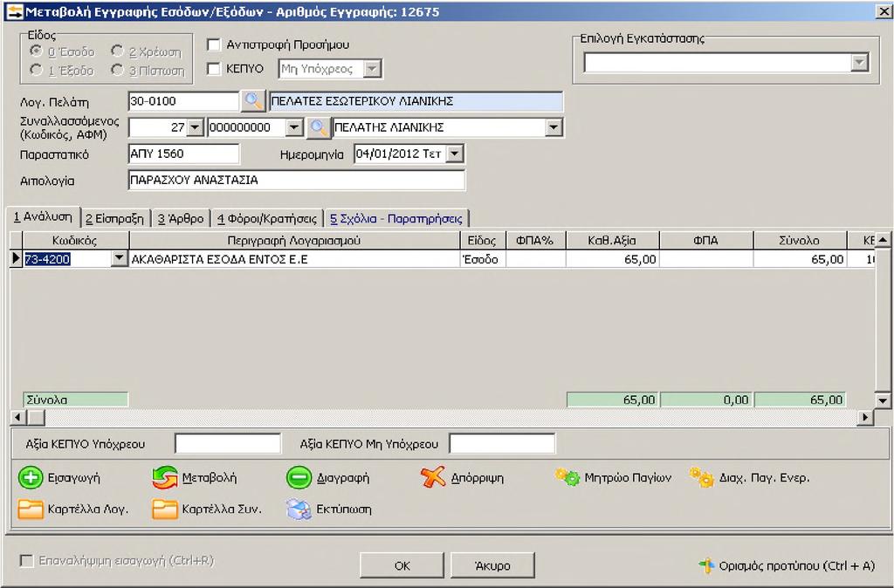Screen dimensions: 894x588
Task: Open Μητρώο Παγίων gears icon
Action: click(567, 477)
